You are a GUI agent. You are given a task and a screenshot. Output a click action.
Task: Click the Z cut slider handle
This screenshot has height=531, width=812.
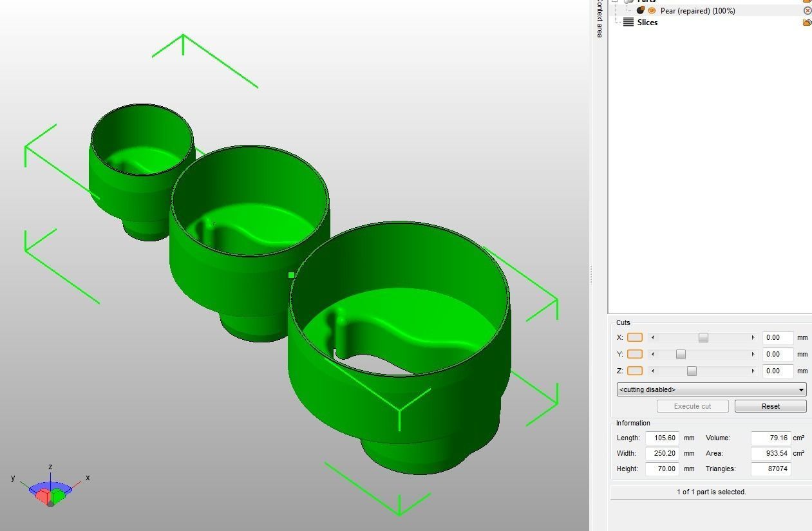(692, 371)
